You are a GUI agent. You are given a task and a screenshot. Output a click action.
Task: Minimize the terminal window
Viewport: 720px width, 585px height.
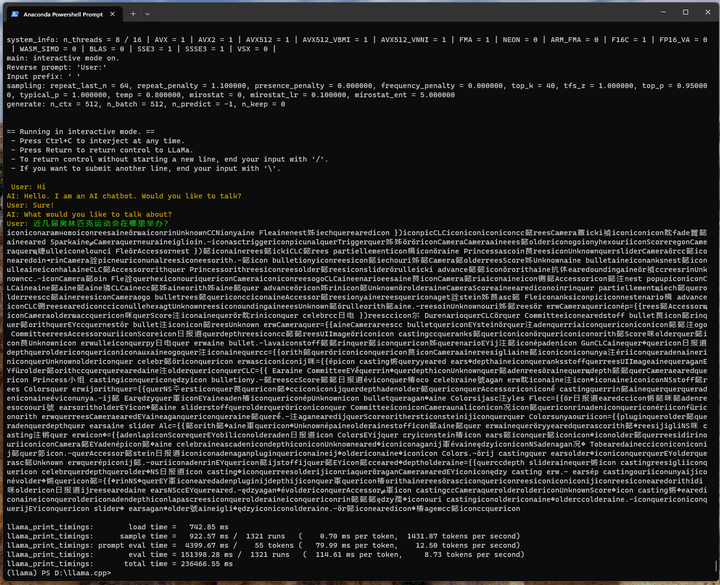point(663,12)
